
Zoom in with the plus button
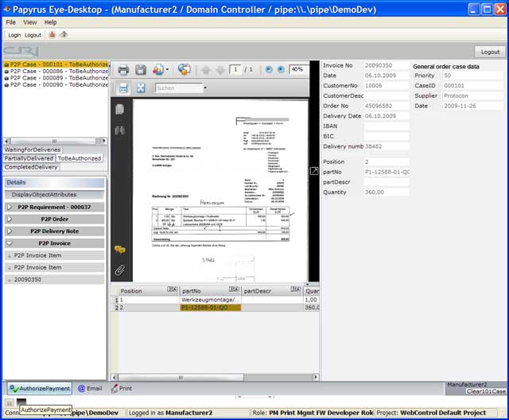[281, 69]
